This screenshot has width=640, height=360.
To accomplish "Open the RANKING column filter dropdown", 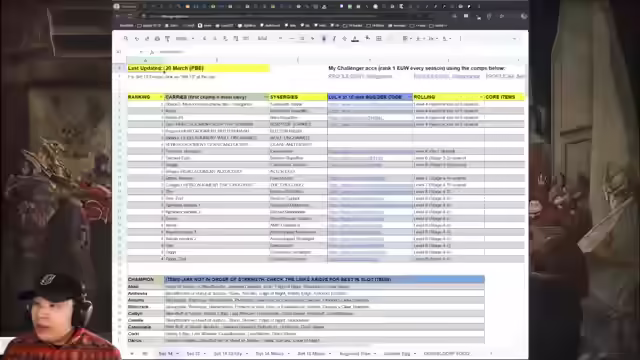I will 161,97.
